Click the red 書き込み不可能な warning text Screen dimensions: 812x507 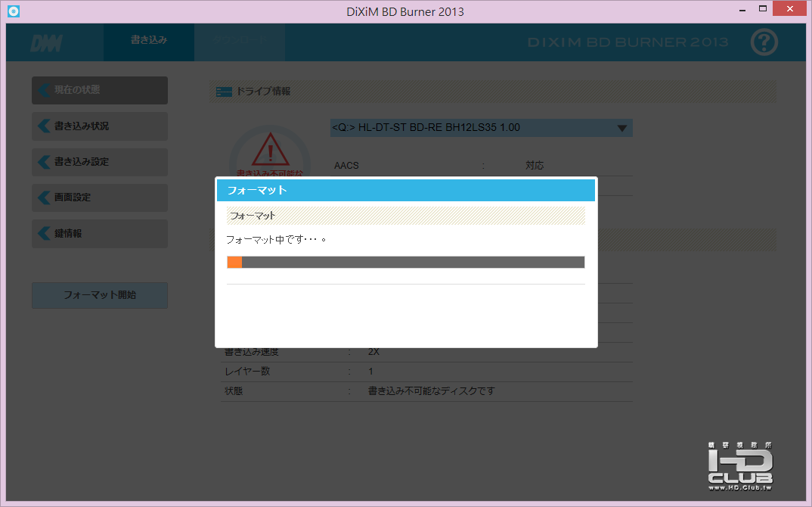point(270,173)
